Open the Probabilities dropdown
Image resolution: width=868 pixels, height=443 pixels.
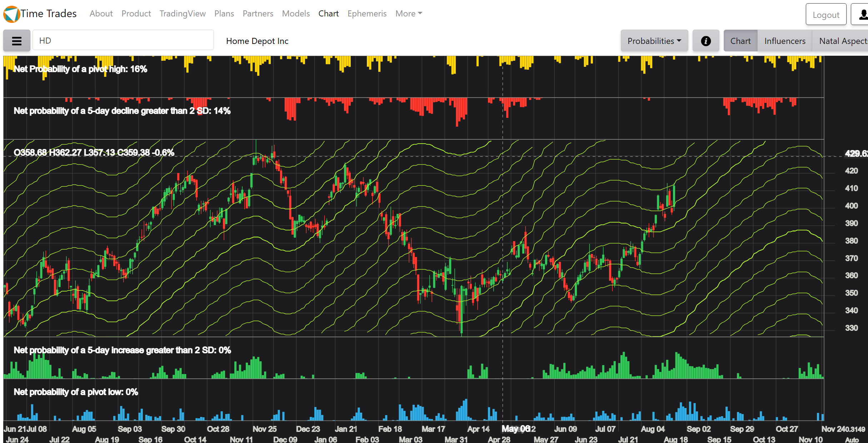coord(654,41)
